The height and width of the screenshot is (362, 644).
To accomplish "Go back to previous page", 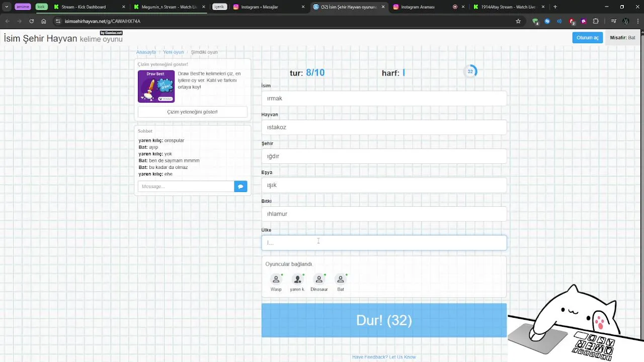I will coord(7,21).
